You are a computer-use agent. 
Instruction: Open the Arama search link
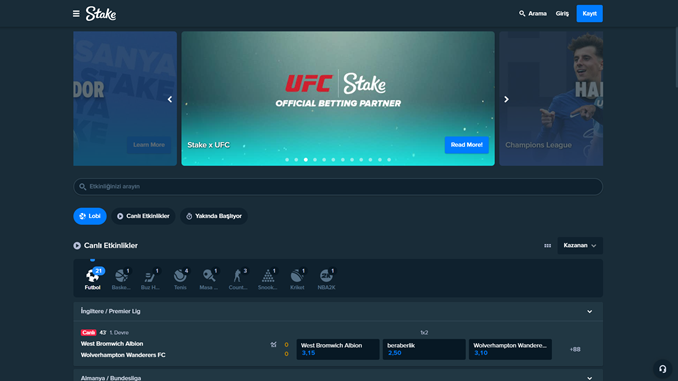click(533, 14)
